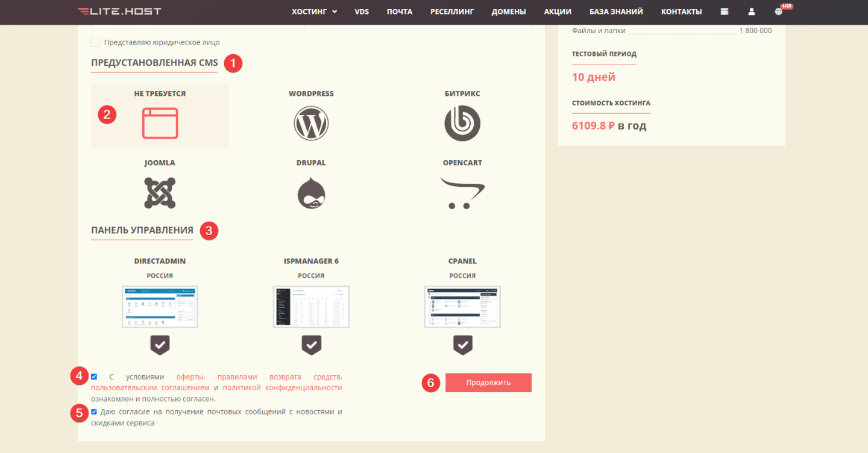
Task: Select the check shield under ISPmanager 6
Action: (311, 345)
